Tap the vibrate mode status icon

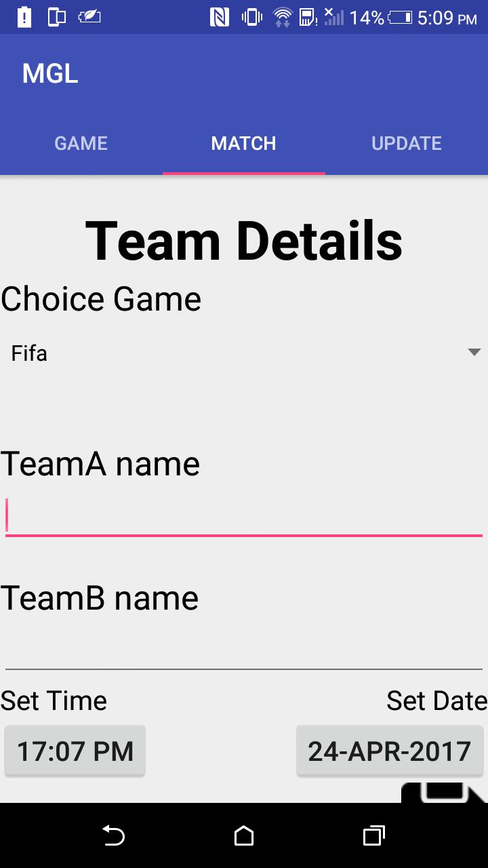[x=251, y=17]
